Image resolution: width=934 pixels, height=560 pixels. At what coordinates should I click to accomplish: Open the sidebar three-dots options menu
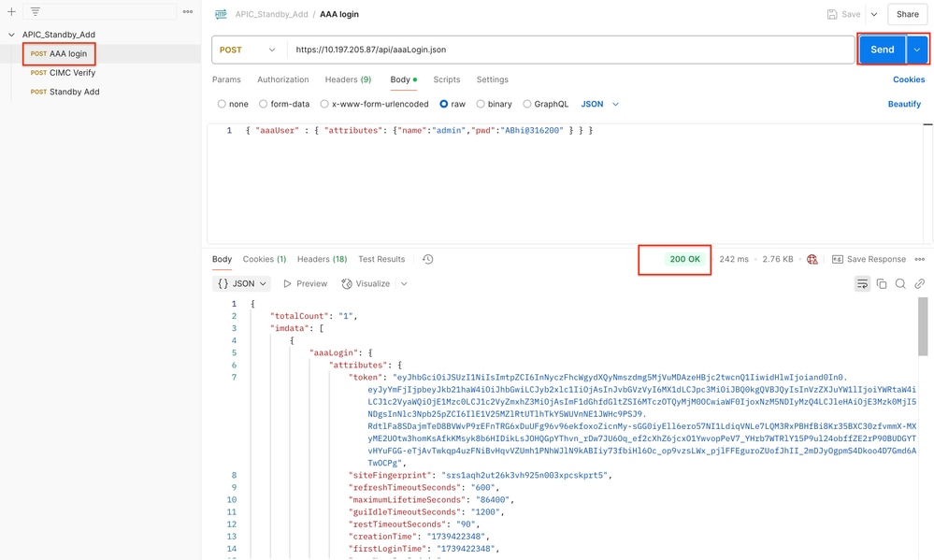point(188,11)
